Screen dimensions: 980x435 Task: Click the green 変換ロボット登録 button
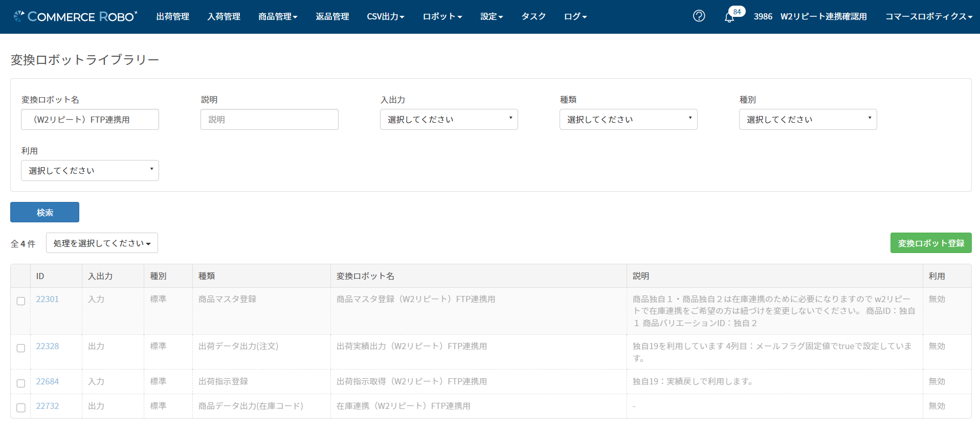931,243
